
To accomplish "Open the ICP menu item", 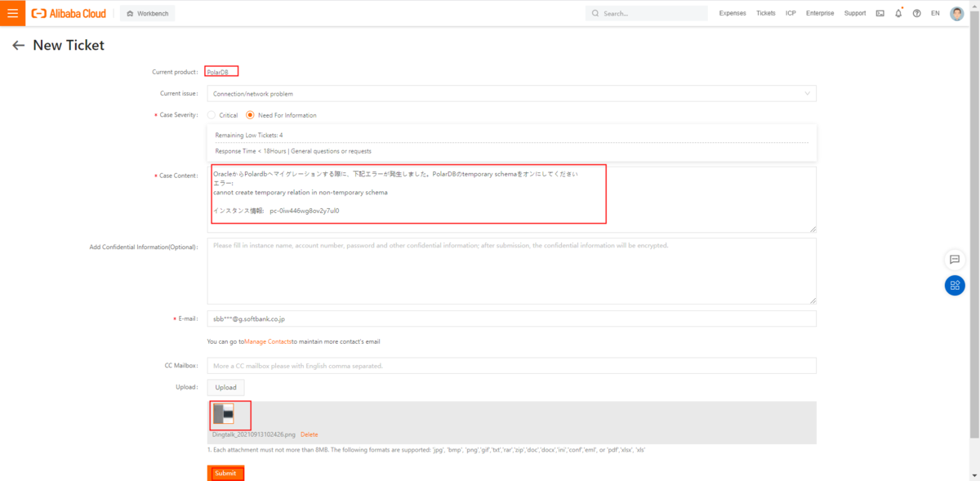I will pos(791,13).
